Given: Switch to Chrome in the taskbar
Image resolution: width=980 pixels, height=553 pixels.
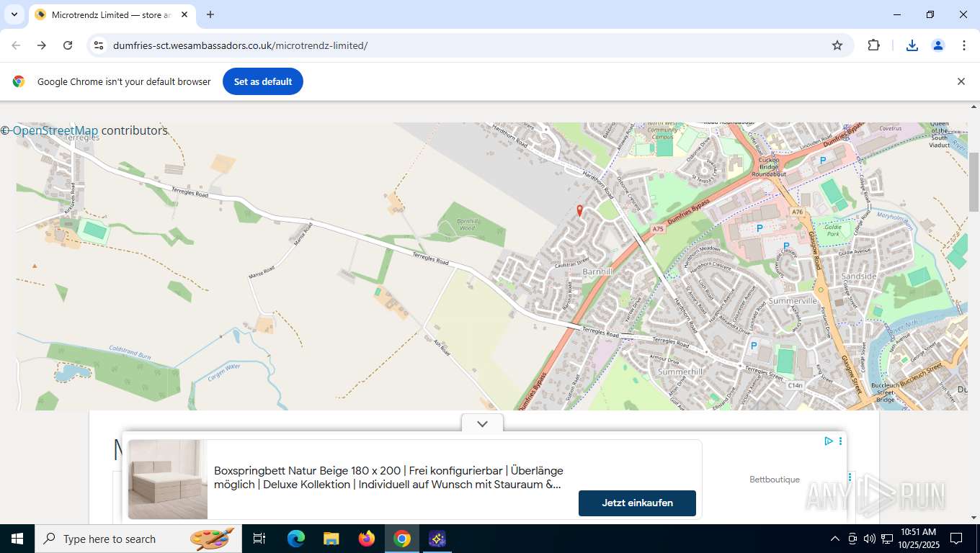Looking at the screenshot, I should 402,539.
